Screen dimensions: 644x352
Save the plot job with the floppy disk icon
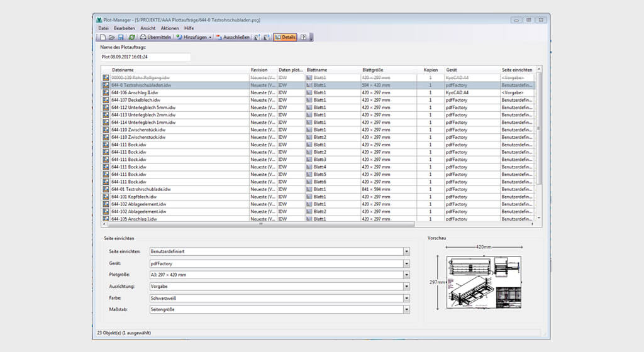[120, 38]
